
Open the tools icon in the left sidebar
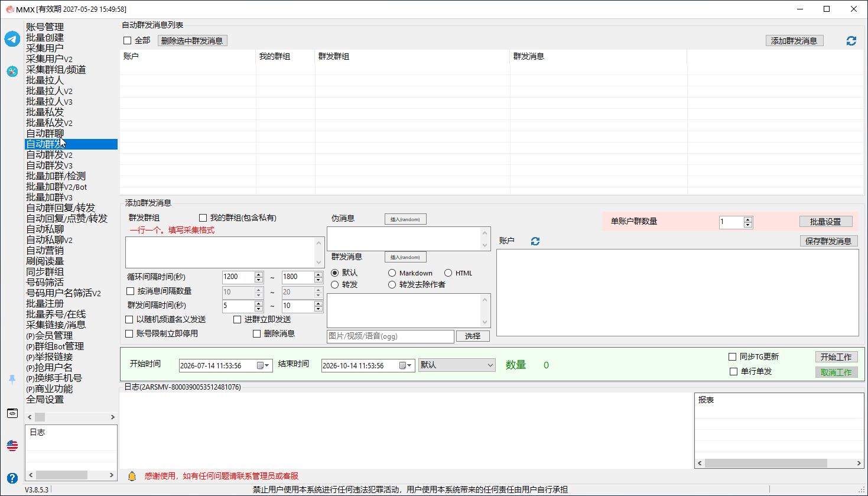point(12,72)
